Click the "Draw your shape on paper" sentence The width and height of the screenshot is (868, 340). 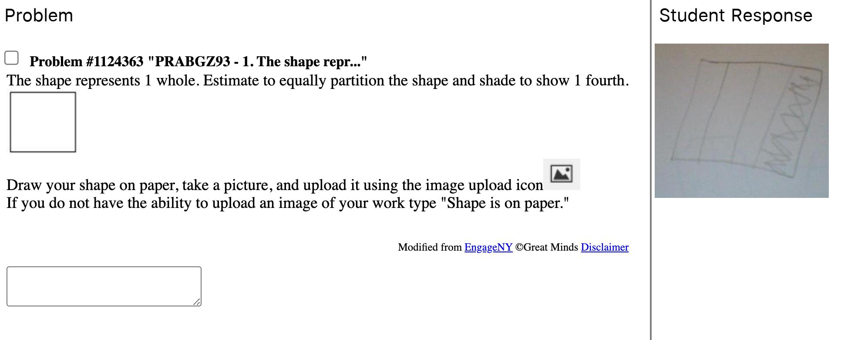pos(274,185)
